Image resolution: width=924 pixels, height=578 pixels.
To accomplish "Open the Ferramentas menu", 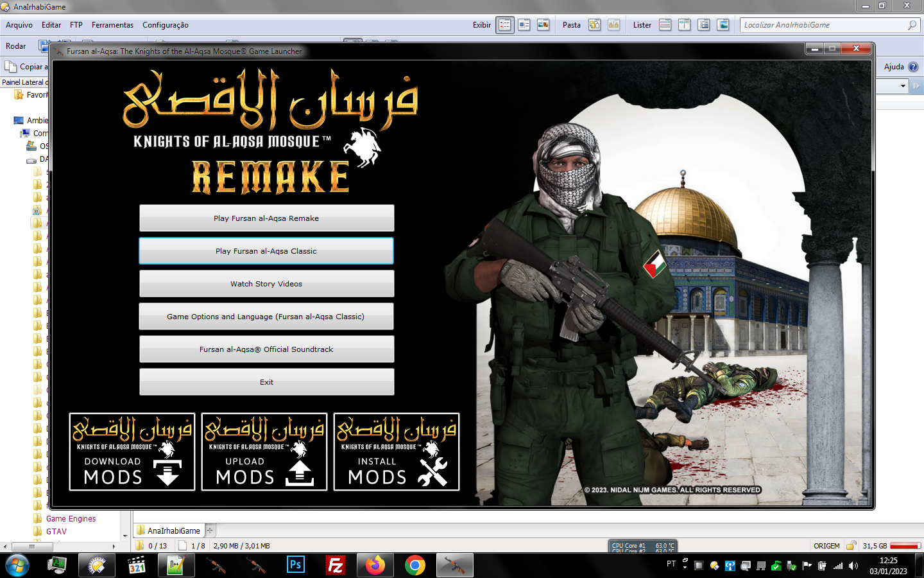I will 112,25.
